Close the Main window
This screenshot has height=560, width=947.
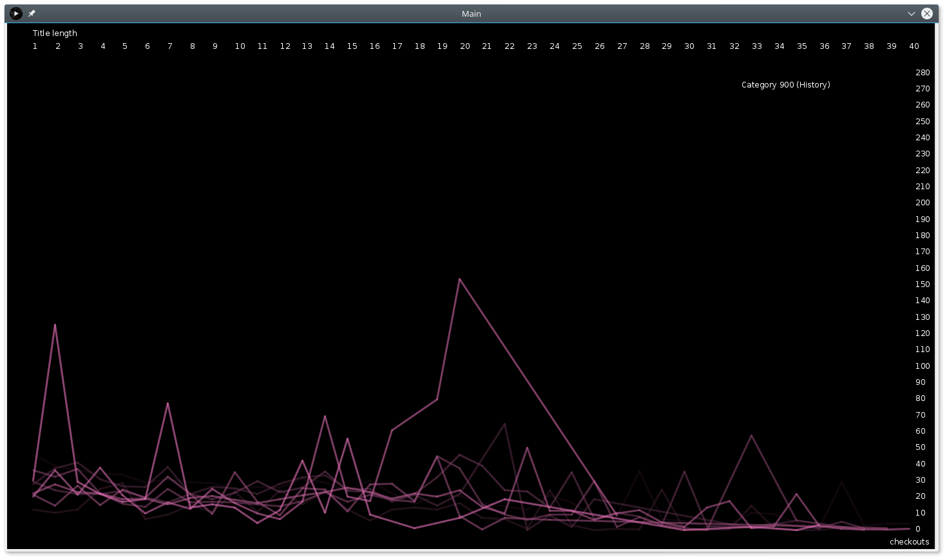tap(927, 14)
